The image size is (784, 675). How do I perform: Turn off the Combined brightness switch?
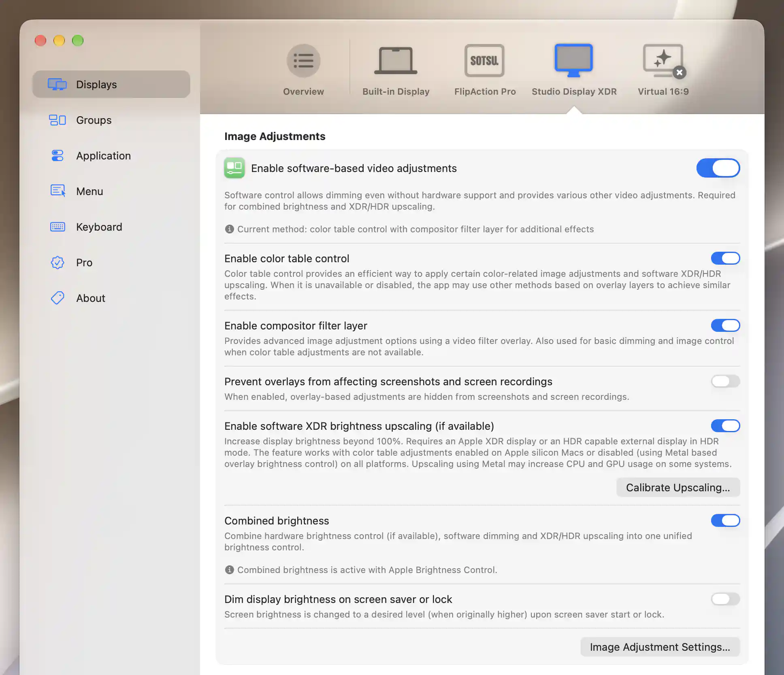click(725, 520)
